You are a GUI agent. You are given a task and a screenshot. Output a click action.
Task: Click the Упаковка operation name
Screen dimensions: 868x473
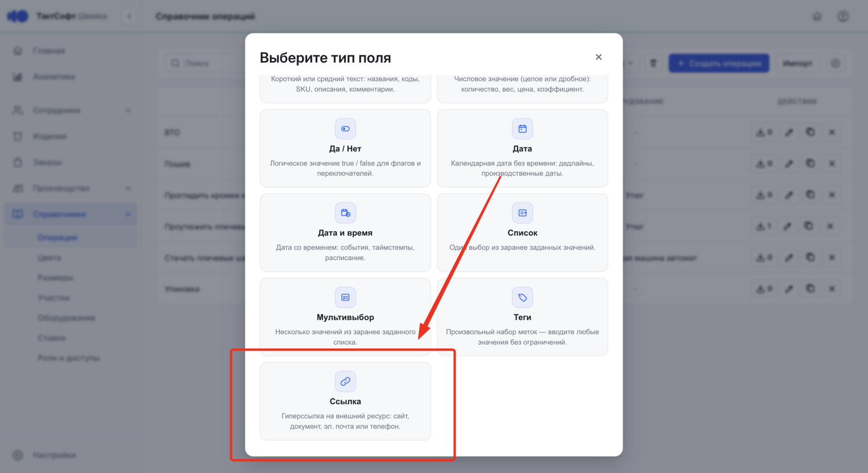[182, 289]
